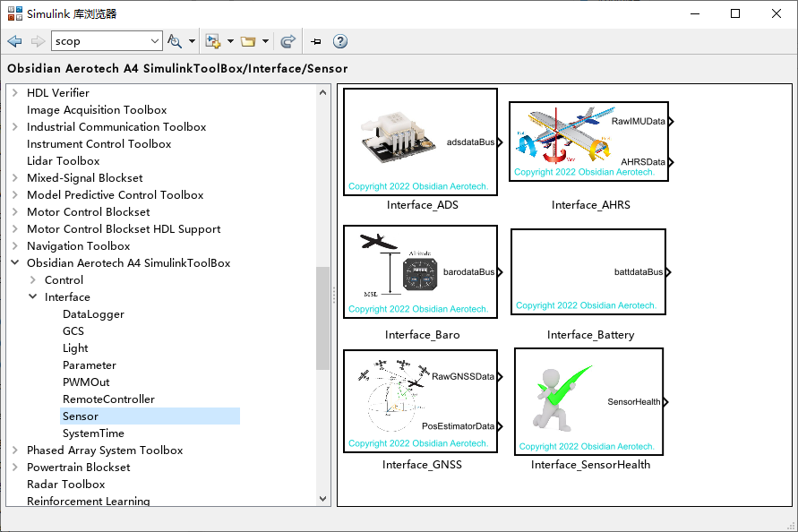Screen dimensions: 798x532
Task: Expand the Navigation Toolbox node
Action: pyautogui.click(x=15, y=246)
